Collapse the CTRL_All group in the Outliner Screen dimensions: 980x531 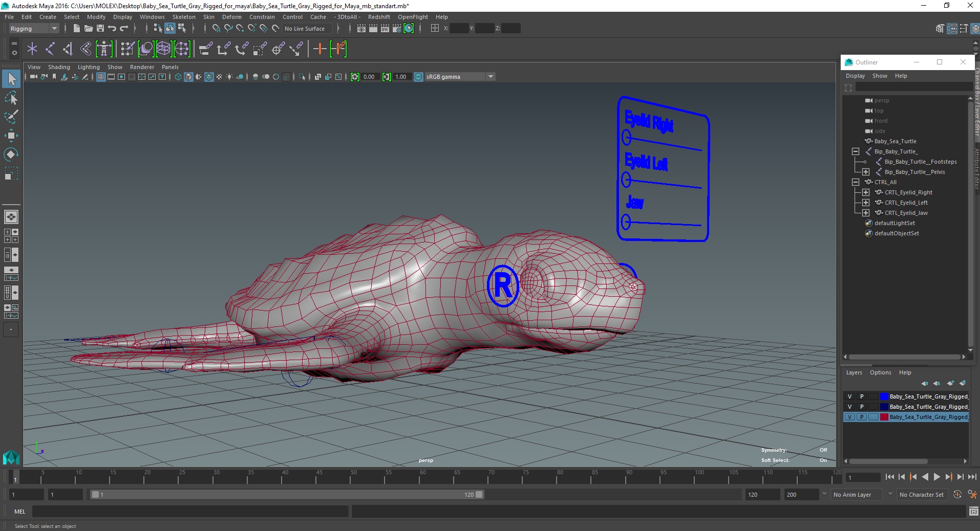point(855,182)
